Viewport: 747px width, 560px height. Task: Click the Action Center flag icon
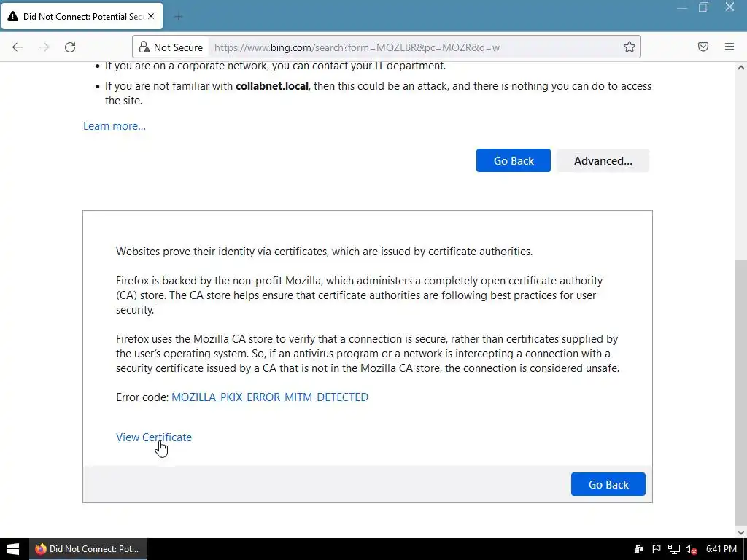pyautogui.click(x=656, y=549)
